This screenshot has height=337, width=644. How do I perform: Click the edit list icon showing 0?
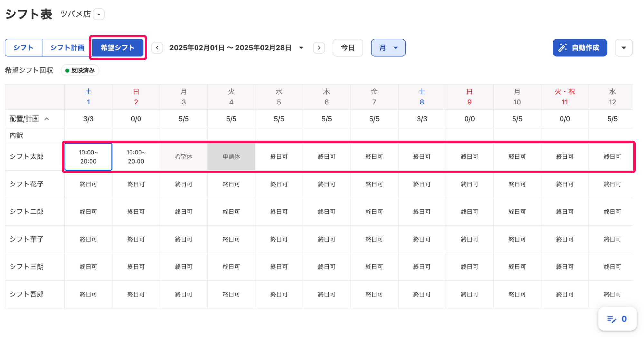[x=617, y=319]
